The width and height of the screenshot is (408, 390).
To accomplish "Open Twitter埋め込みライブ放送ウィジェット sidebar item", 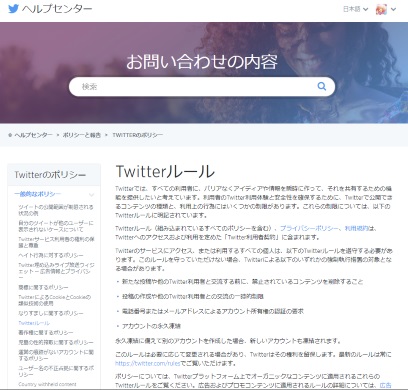I will tap(56, 271).
